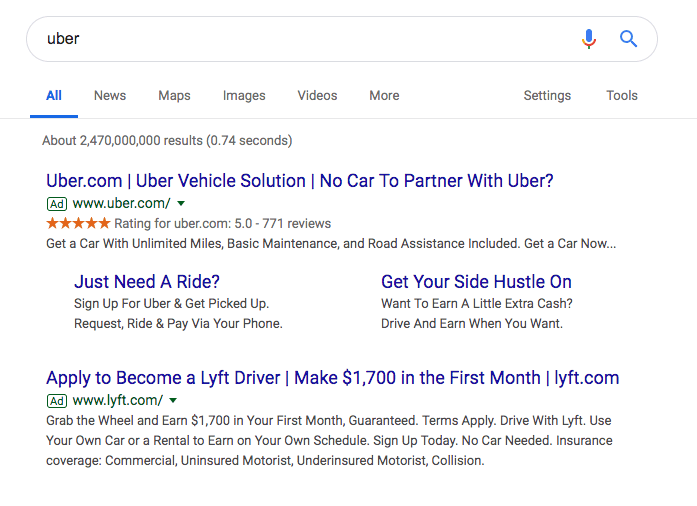Select the All results tab
Viewport: 697px width, 506px height.
[54, 96]
